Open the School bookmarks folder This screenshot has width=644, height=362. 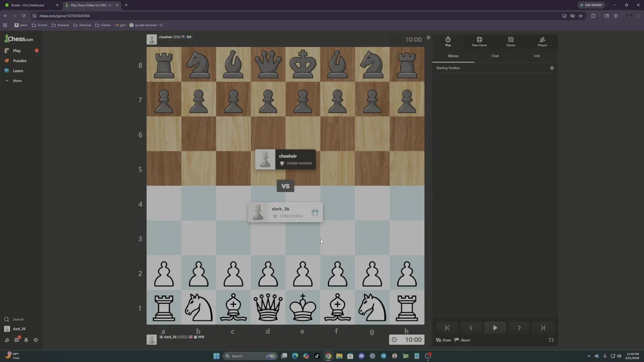(39, 25)
